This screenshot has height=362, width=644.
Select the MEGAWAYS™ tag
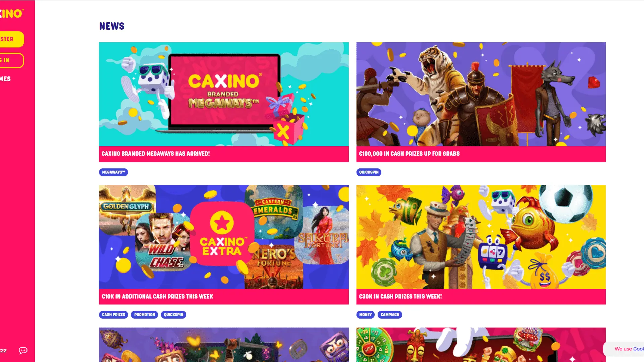point(113,172)
